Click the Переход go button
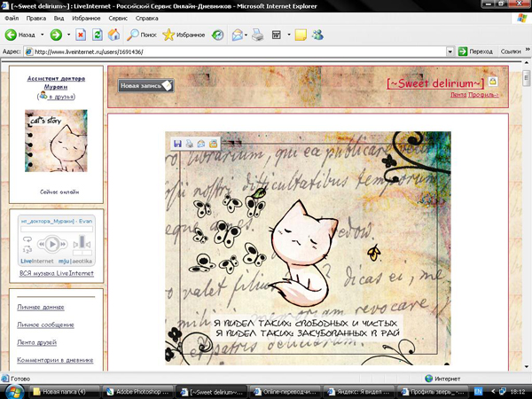Viewport: 532px width, 399px height. pyautogui.click(x=475, y=51)
